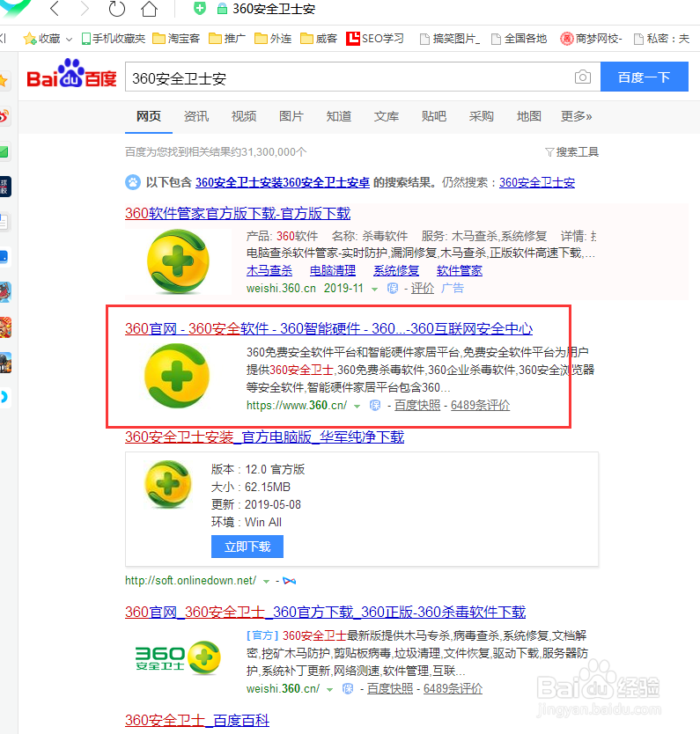700x734 pixels.
Task: Click 6489条评价 under www.360.cn result
Action: click(x=481, y=405)
